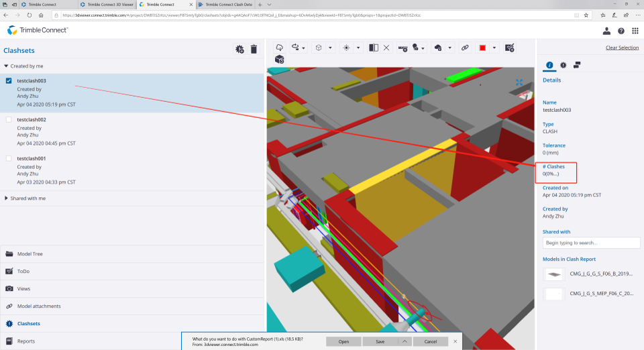Click the browser back arrow
The height and width of the screenshot is (350, 644).
click(6, 15)
